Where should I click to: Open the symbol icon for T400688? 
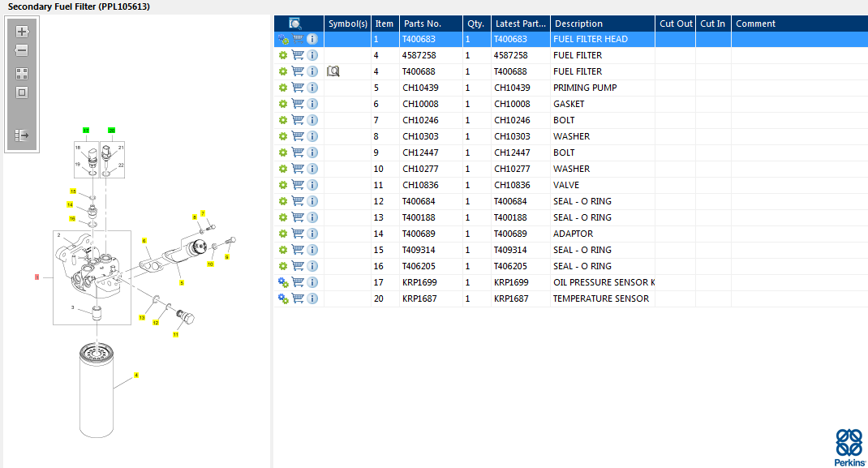[x=333, y=71]
